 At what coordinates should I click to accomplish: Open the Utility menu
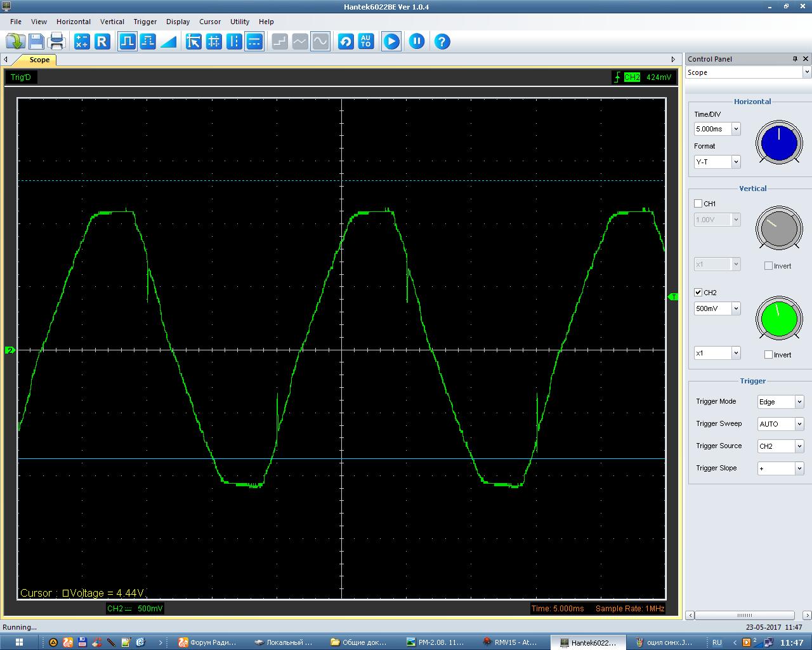(x=239, y=22)
